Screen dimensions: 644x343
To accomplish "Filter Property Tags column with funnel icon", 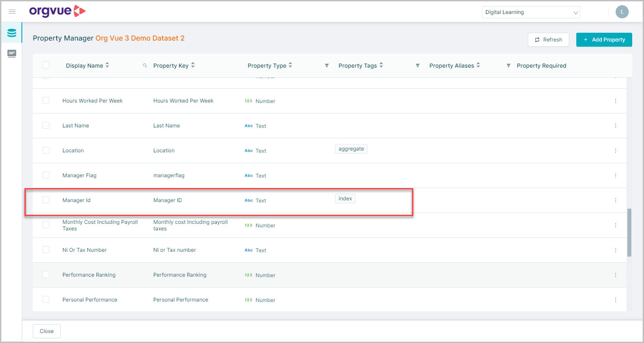I will point(418,65).
